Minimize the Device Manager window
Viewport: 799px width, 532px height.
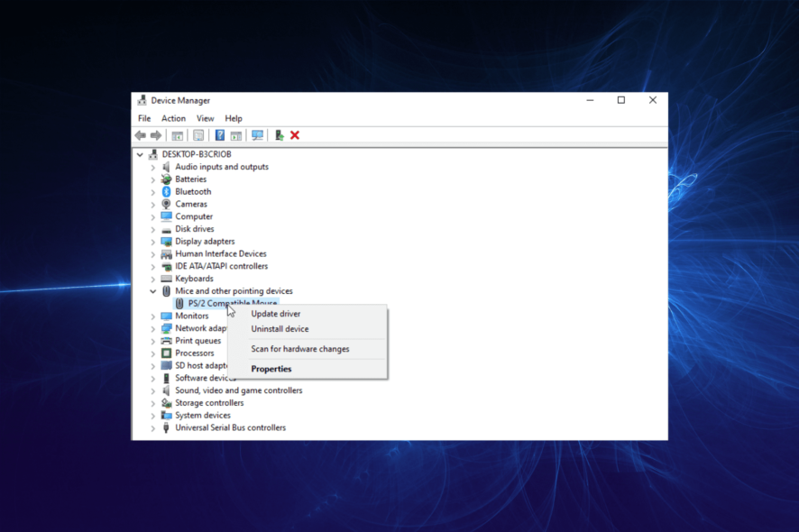(x=590, y=100)
